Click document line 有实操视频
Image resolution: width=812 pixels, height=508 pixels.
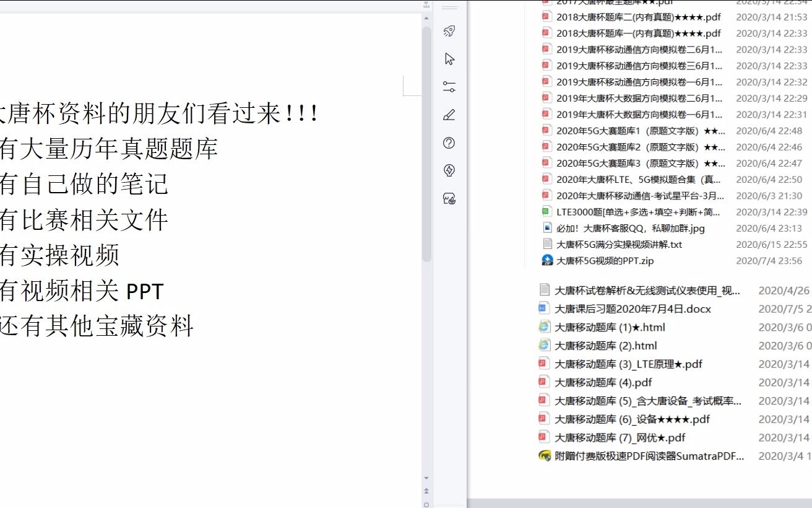click(59, 255)
